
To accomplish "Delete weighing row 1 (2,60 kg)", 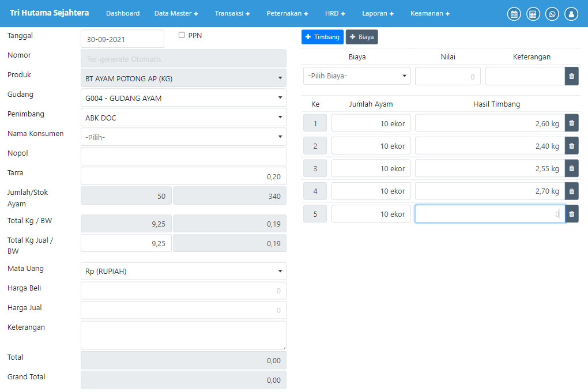I will 571,123.
